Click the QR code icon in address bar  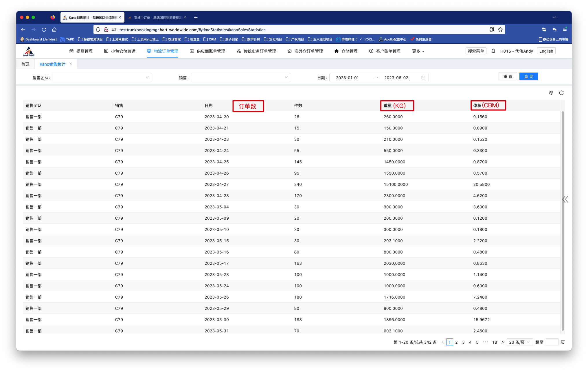pyautogui.click(x=492, y=30)
